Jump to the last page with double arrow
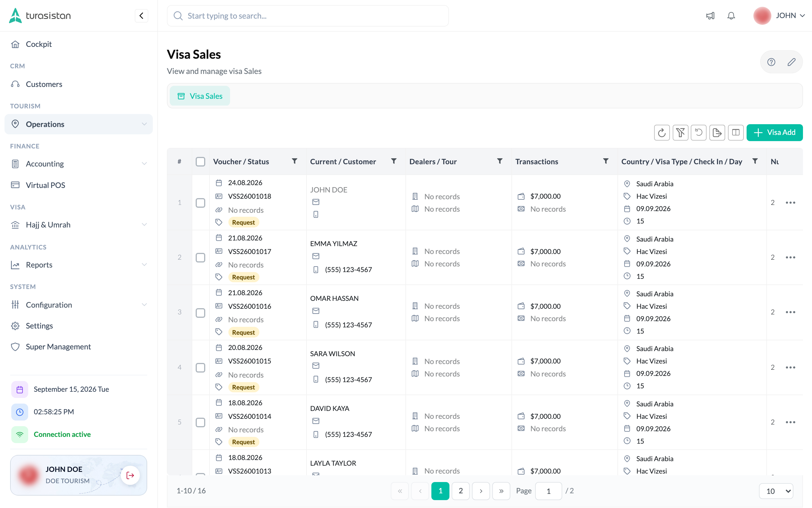Image resolution: width=812 pixels, height=508 pixels. pos(501,491)
